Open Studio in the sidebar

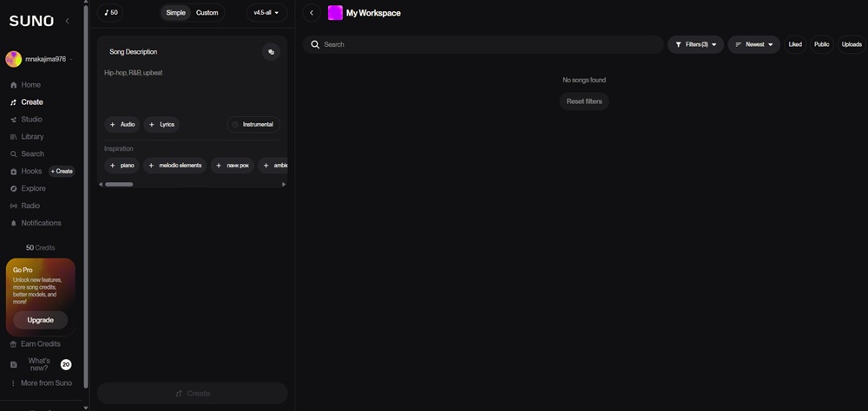pos(31,120)
